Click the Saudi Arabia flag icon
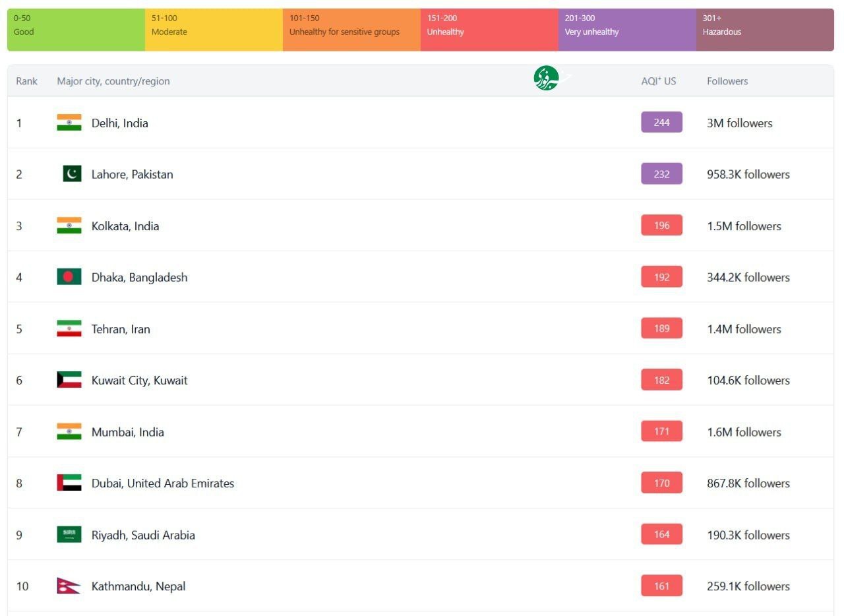Viewport: 844px width, 616px height. (69, 534)
